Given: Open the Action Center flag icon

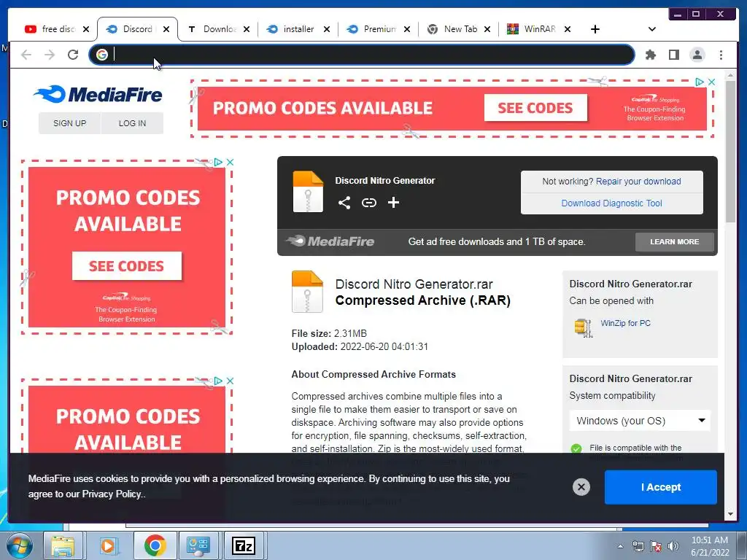Looking at the screenshot, I should (656, 547).
